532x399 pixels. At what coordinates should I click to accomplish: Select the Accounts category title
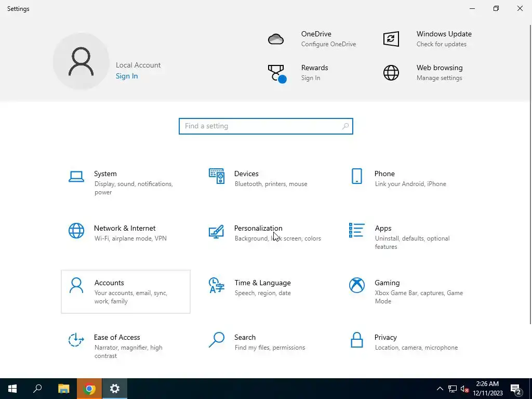pyautogui.click(x=109, y=283)
